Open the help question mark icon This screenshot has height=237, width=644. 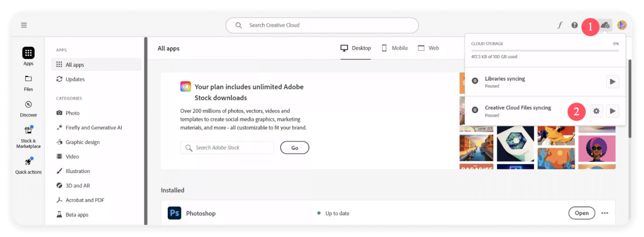(575, 25)
